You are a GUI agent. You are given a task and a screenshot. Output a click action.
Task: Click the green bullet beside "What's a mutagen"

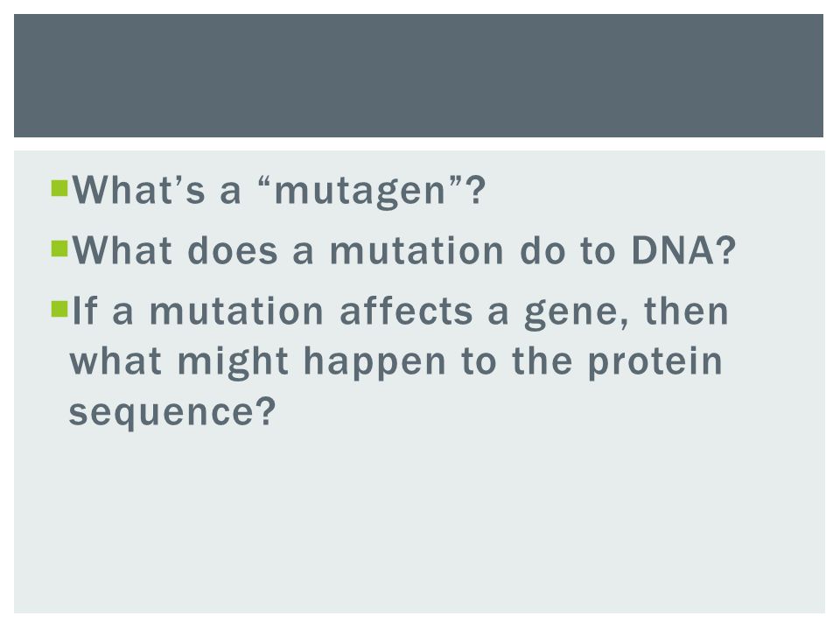tap(59, 189)
